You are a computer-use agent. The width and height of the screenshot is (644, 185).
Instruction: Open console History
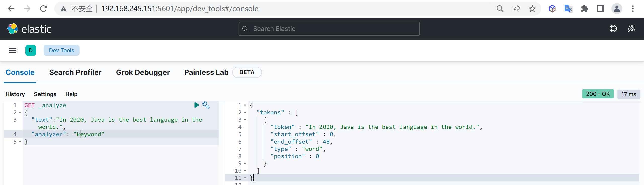[15, 94]
